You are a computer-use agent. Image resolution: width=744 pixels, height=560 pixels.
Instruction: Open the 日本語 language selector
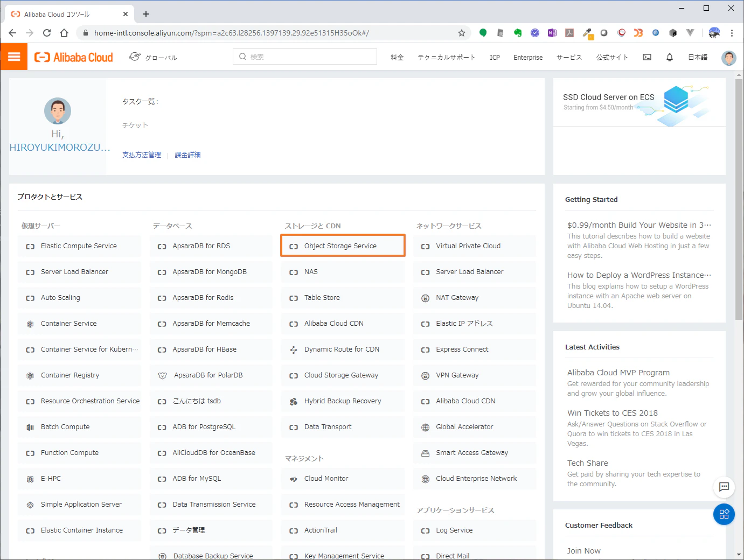coord(698,57)
